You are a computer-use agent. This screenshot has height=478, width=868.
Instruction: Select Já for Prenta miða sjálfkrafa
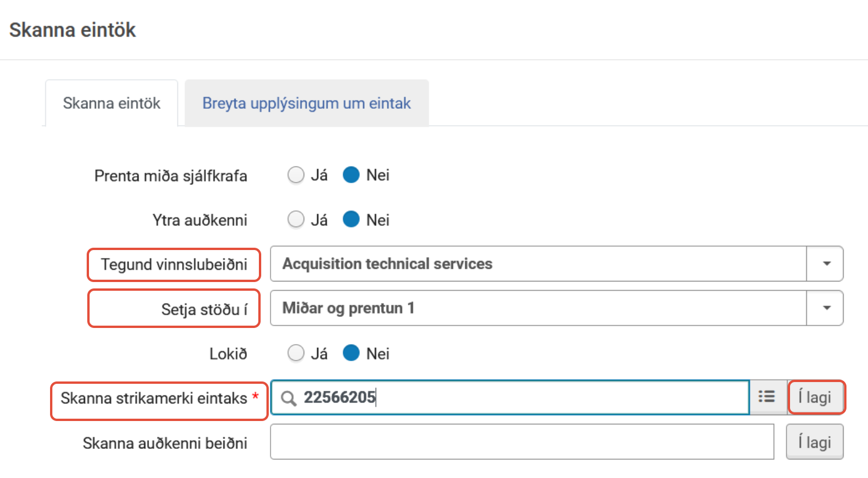tap(296, 175)
